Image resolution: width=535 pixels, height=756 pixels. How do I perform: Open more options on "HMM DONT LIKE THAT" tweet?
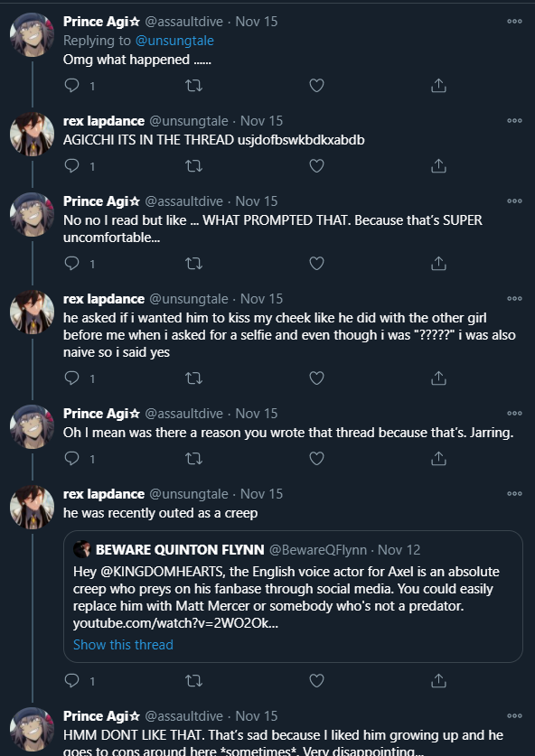click(514, 716)
